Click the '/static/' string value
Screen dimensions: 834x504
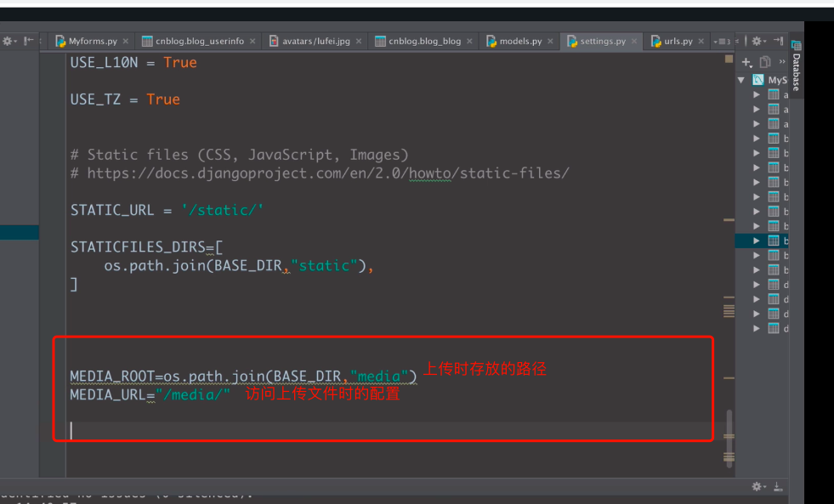coord(223,210)
